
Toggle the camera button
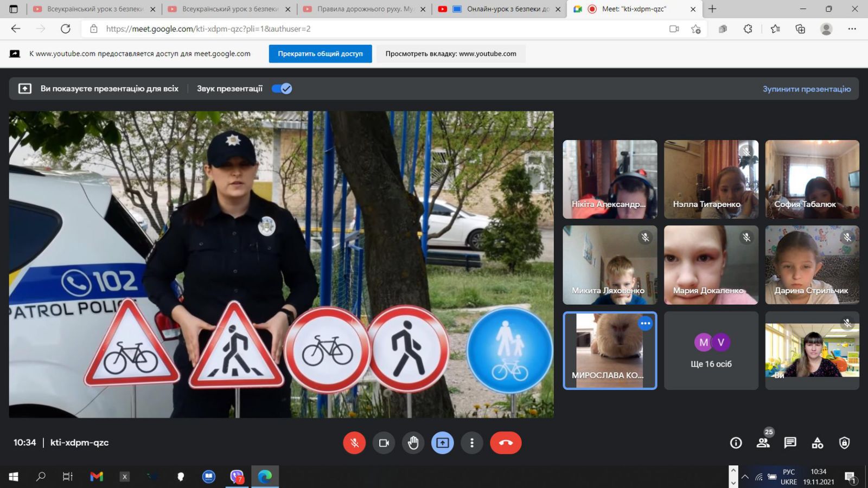click(384, 443)
